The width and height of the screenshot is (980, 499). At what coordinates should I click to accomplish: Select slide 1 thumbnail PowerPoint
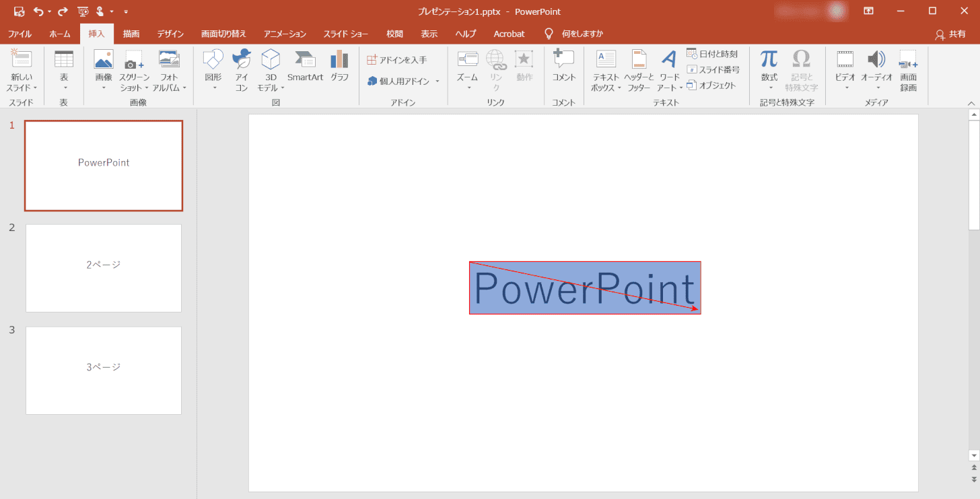[104, 166]
